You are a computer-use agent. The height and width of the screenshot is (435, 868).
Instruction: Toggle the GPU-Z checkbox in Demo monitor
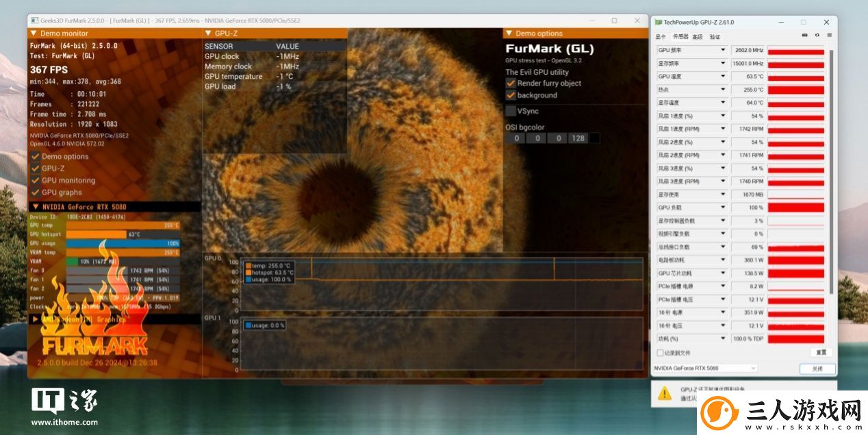pos(35,169)
